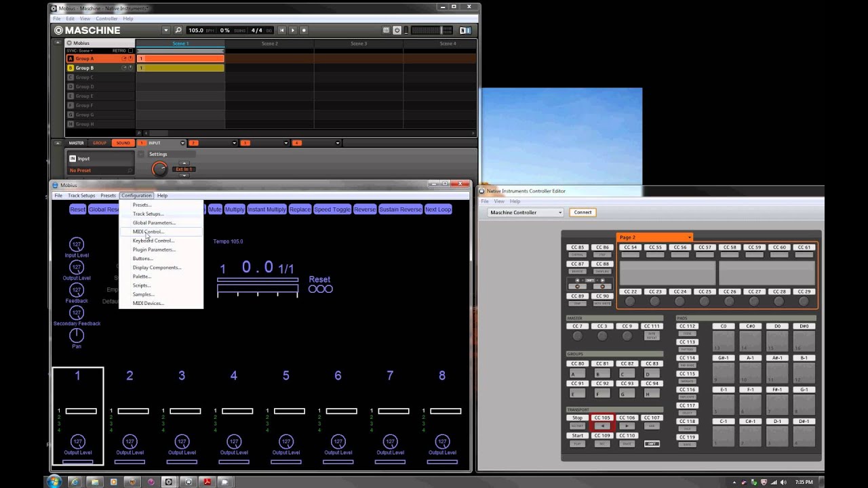This screenshot has width=868, height=488.
Task: Click the CC 7 master knob
Action: [577, 335]
